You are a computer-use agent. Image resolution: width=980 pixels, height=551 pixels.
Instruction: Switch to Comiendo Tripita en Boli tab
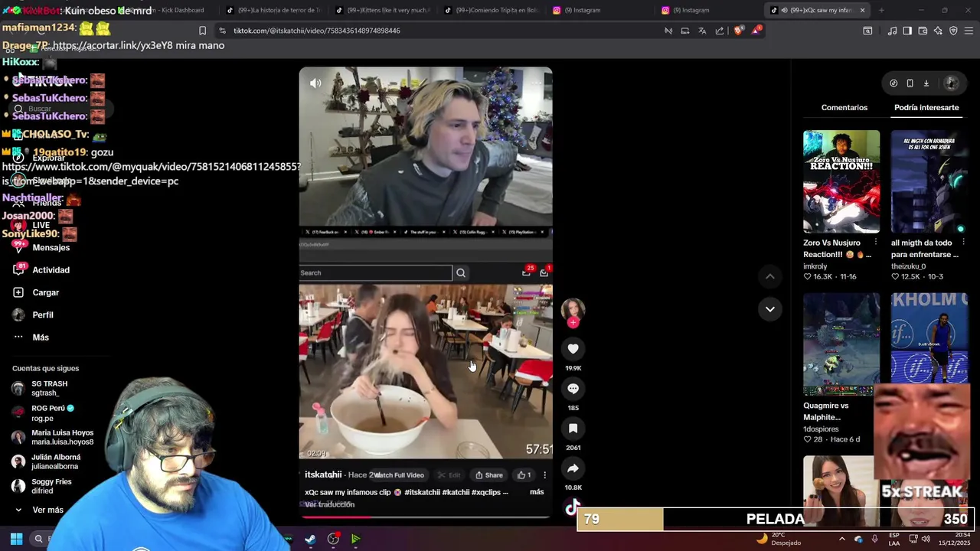click(x=490, y=10)
